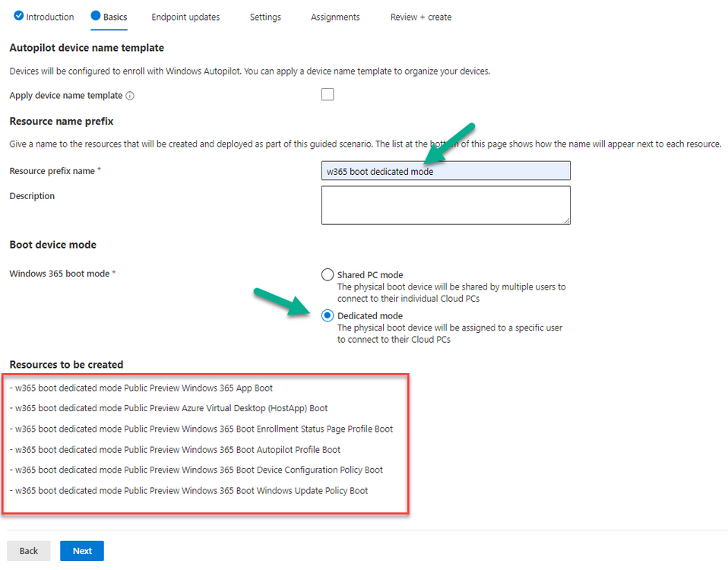The width and height of the screenshot is (728, 570).
Task: Select the Dedicated mode radio button
Action: (328, 315)
